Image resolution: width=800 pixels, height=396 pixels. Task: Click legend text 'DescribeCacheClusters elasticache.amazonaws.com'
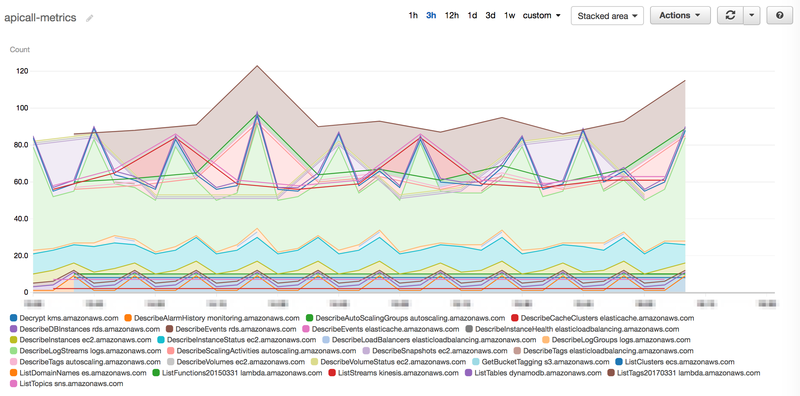point(608,318)
